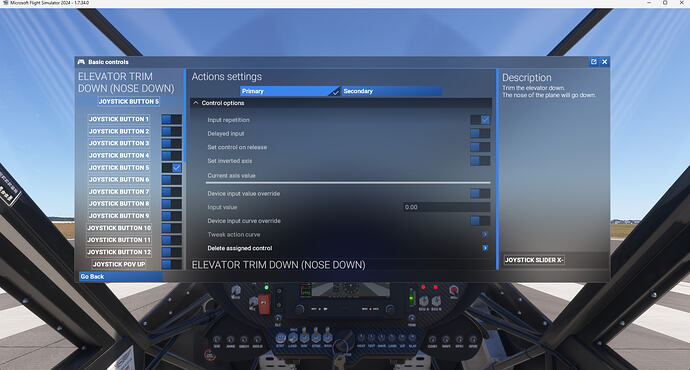This screenshot has width=690, height=370.
Task: Select JOYSTICK POV UP label
Action: 119,264
